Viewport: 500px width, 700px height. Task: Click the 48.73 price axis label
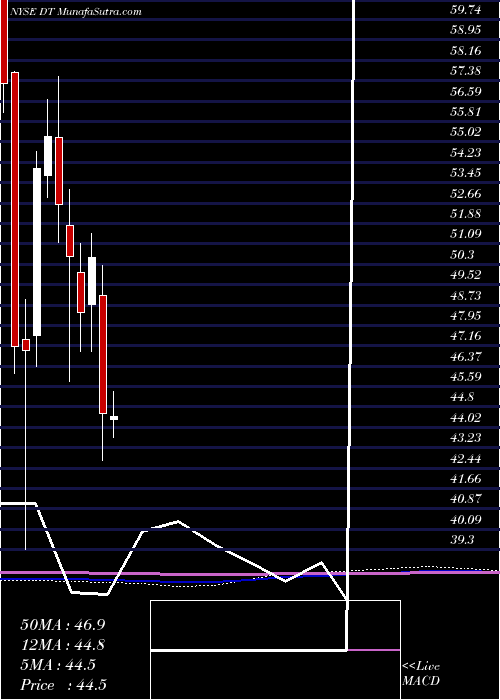[x=465, y=296]
